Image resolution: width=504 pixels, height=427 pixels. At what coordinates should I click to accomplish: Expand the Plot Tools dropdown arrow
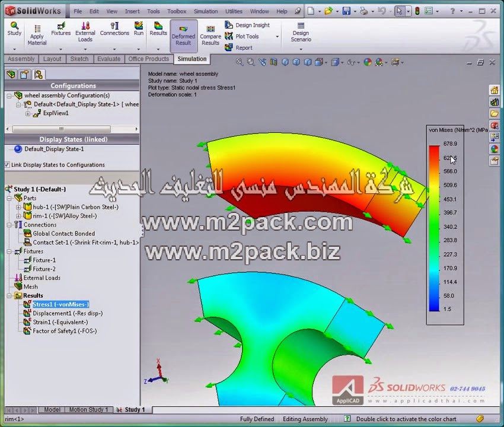pos(277,37)
